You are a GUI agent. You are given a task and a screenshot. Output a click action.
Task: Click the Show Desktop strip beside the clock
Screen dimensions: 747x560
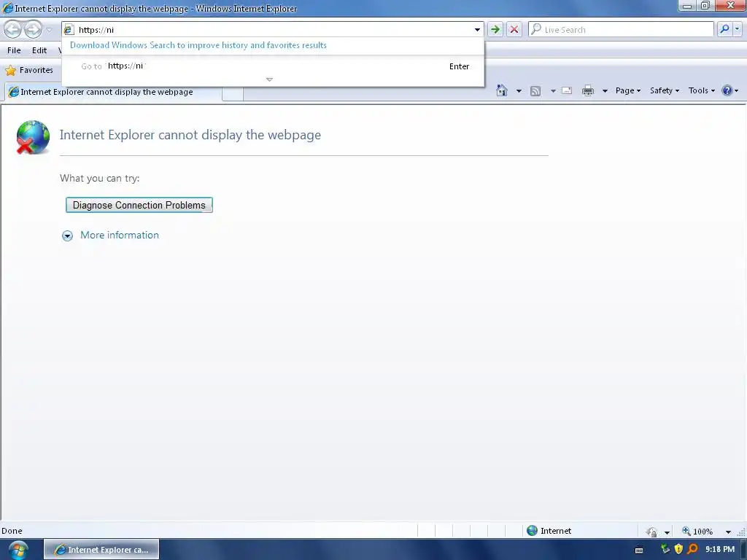tap(743, 550)
